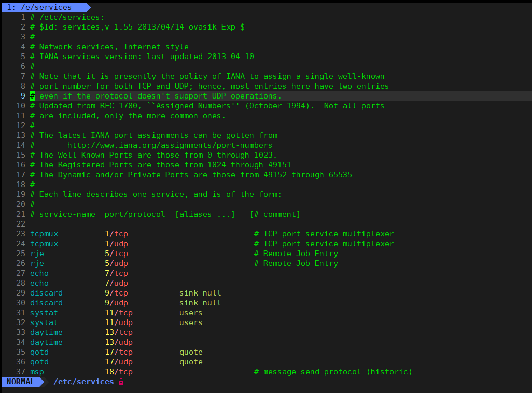Click the 1/udp port entry
The height and width of the screenshot is (393, 532).
click(116, 244)
